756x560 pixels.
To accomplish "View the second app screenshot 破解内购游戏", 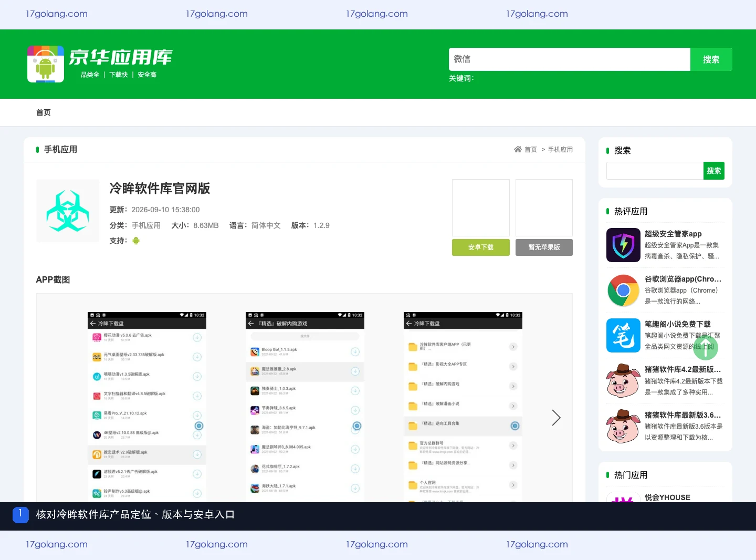I will [x=305, y=407].
